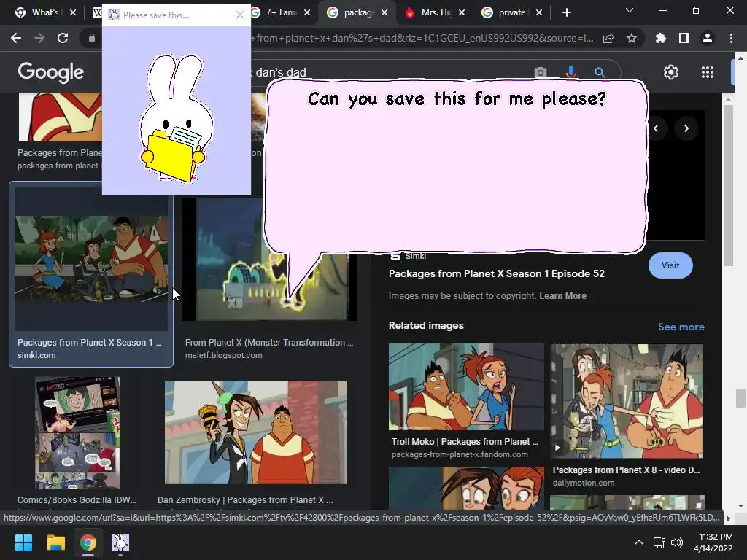Open the Troll Moko related image

pos(466,386)
